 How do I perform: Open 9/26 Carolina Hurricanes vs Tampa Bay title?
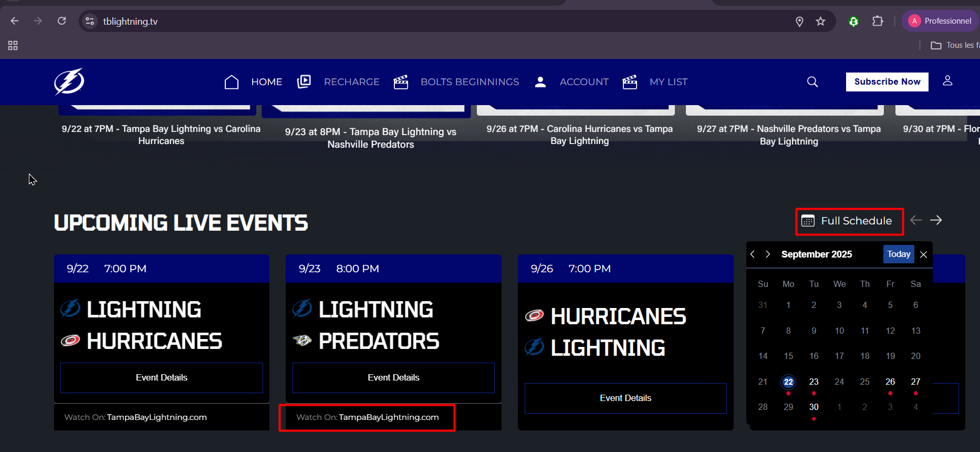tap(580, 135)
